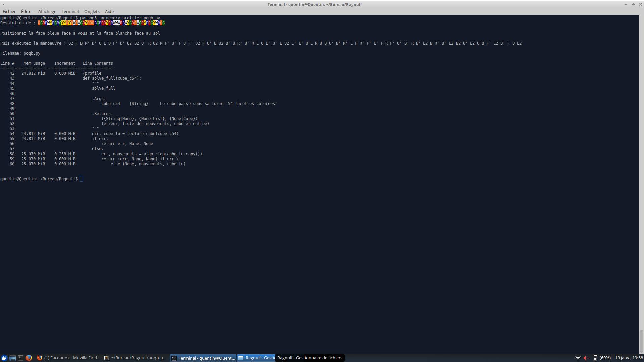Click the 'Puis exécutez la manoeuvre' line
The image size is (644, 362).
(x=261, y=43)
